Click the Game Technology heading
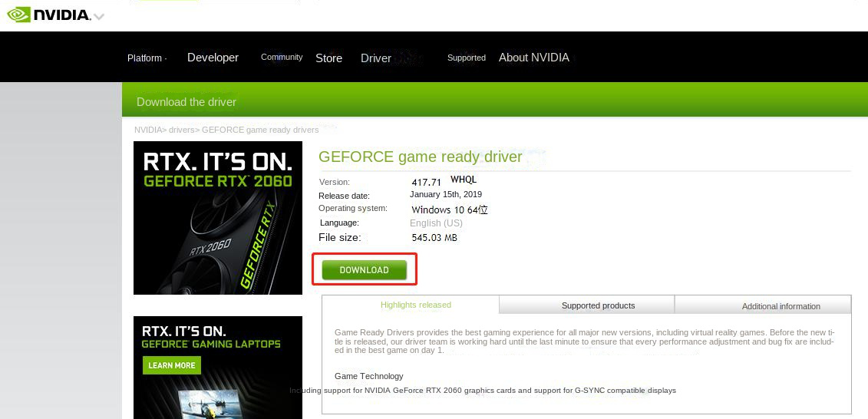This screenshot has width=868, height=419. (x=368, y=376)
